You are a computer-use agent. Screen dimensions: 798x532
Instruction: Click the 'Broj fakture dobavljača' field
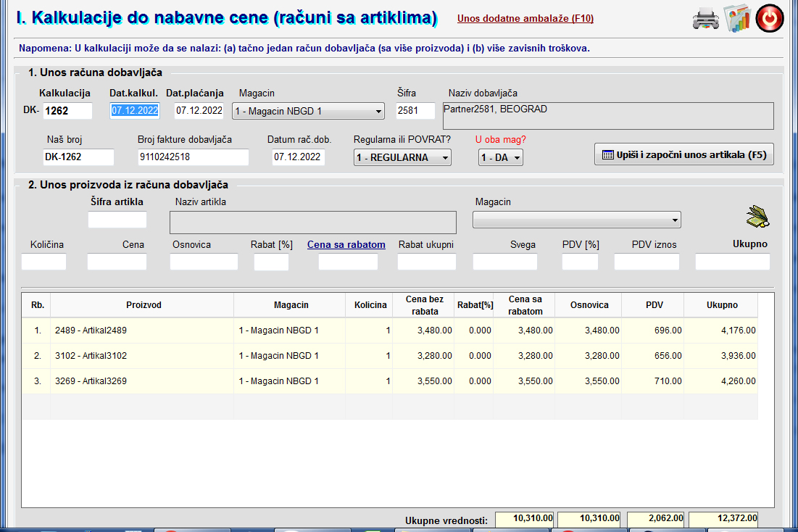[193, 157]
